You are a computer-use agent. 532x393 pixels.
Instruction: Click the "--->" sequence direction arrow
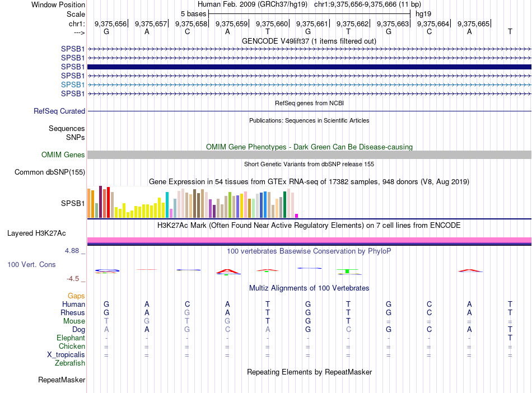point(80,32)
